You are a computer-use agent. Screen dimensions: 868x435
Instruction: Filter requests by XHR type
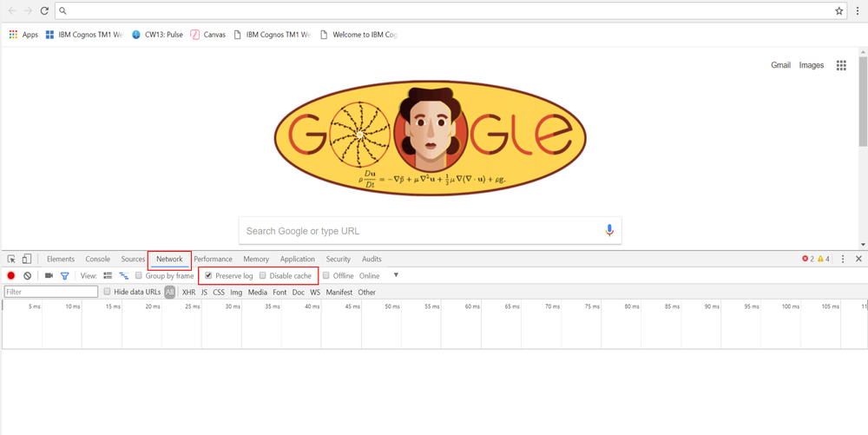coord(188,293)
